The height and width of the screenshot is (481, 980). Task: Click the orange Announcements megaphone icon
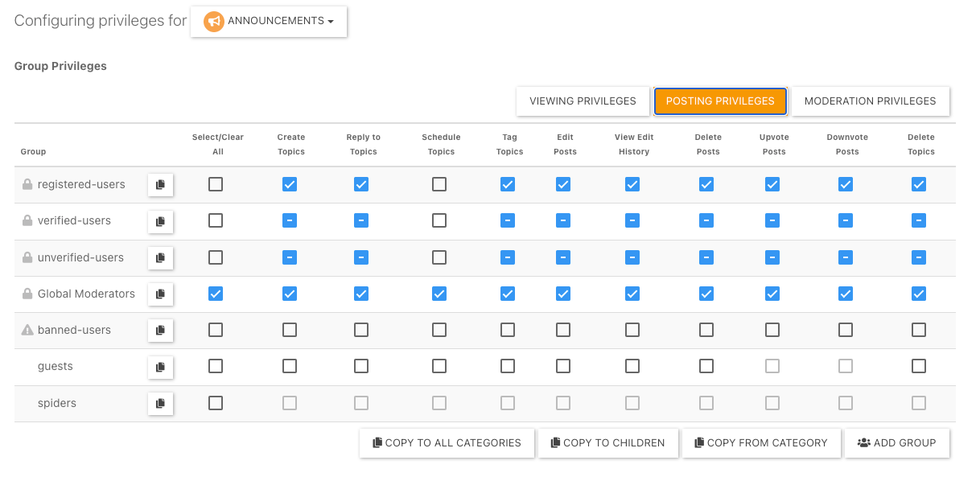click(213, 22)
